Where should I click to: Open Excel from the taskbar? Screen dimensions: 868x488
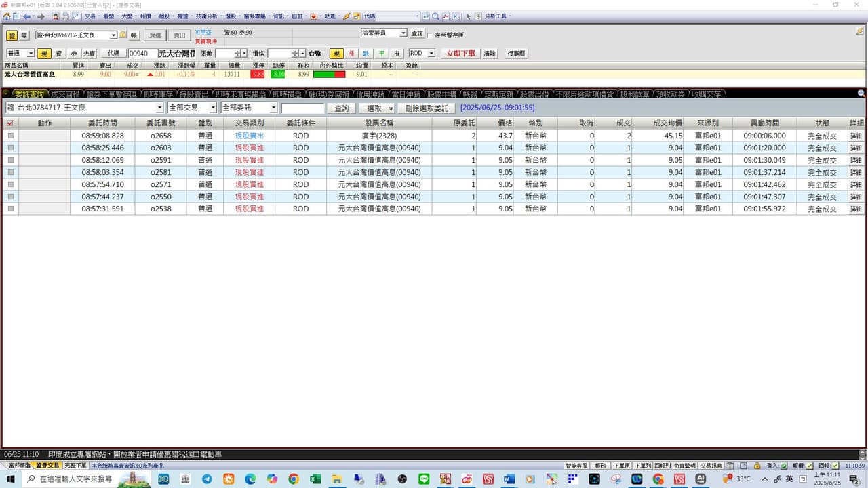click(x=315, y=479)
